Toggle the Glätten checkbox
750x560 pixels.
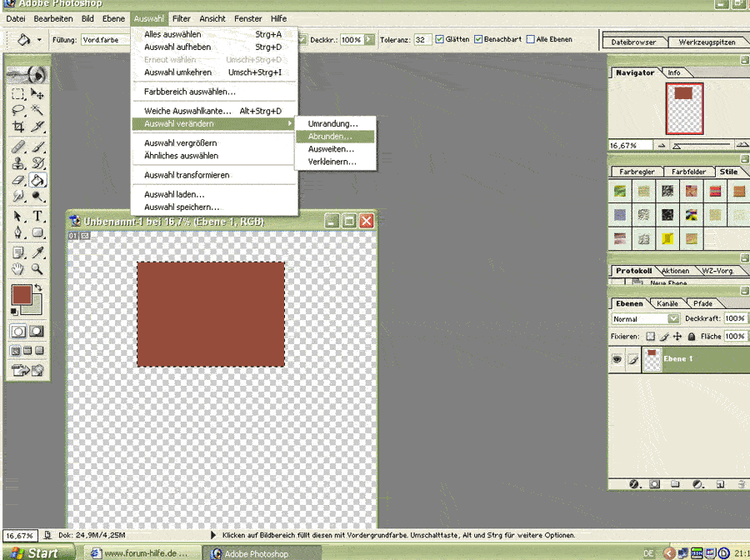point(440,39)
